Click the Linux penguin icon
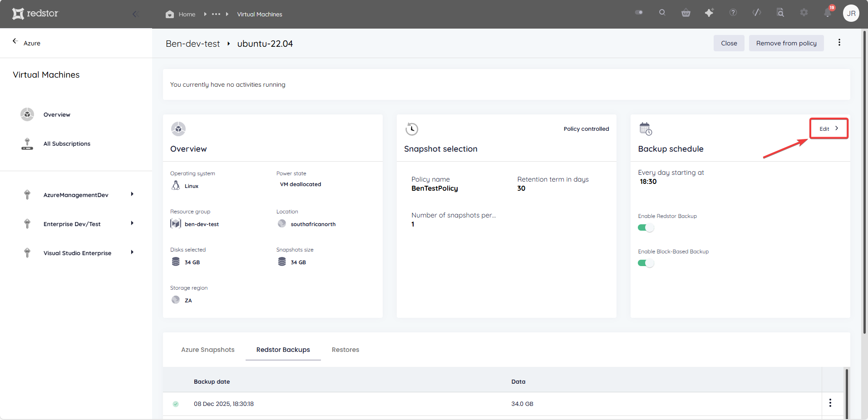The height and width of the screenshot is (420, 868). pyautogui.click(x=176, y=185)
